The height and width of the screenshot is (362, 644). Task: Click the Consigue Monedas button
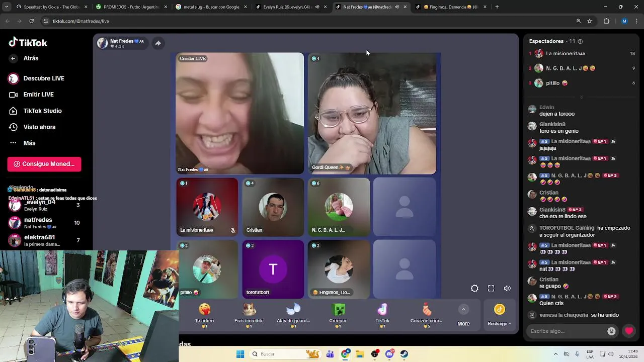[44, 164]
